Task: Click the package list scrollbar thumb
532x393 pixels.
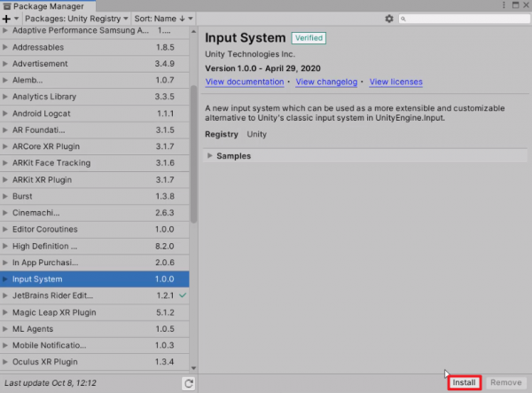Action: pyautogui.click(x=193, y=154)
